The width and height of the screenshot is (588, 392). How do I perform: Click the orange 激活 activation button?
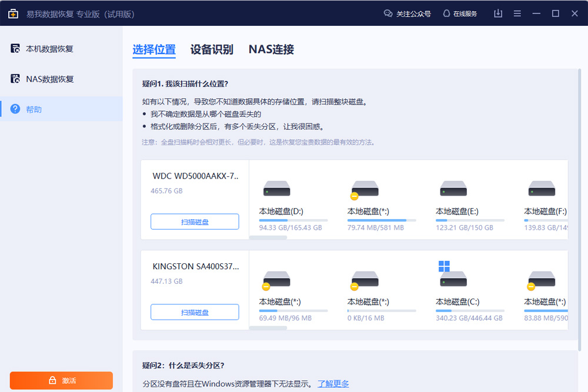coord(61,380)
